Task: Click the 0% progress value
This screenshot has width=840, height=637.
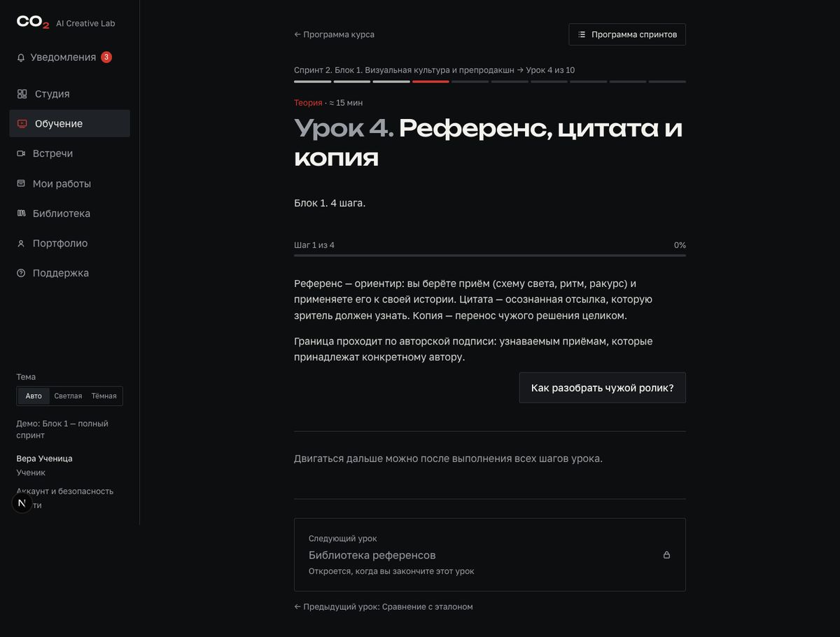Action: click(680, 245)
